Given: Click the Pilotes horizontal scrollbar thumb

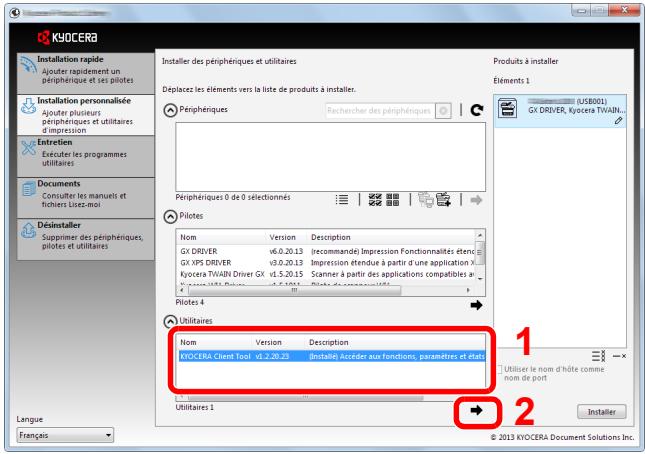Looking at the screenshot, I should [x=294, y=290].
